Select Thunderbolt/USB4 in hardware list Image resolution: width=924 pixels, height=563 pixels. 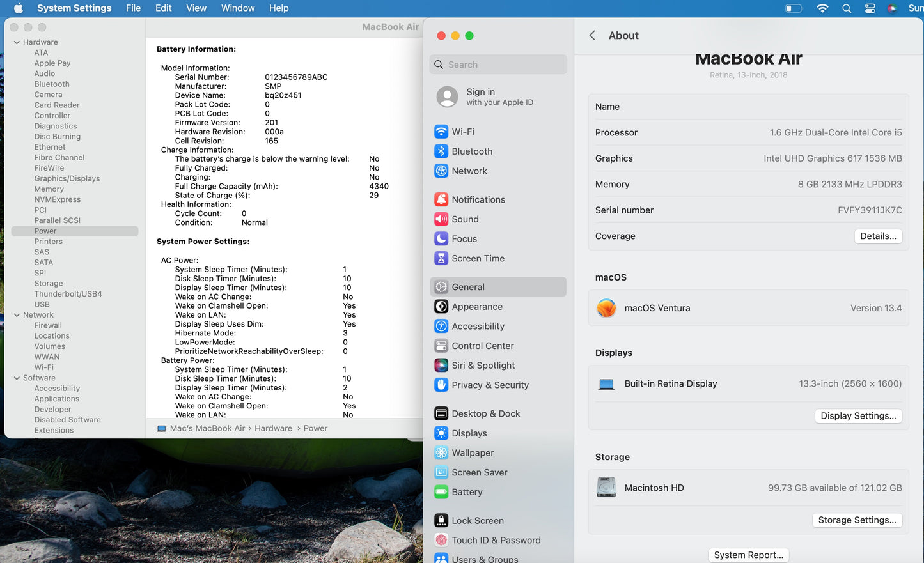(x=68, y=294)
